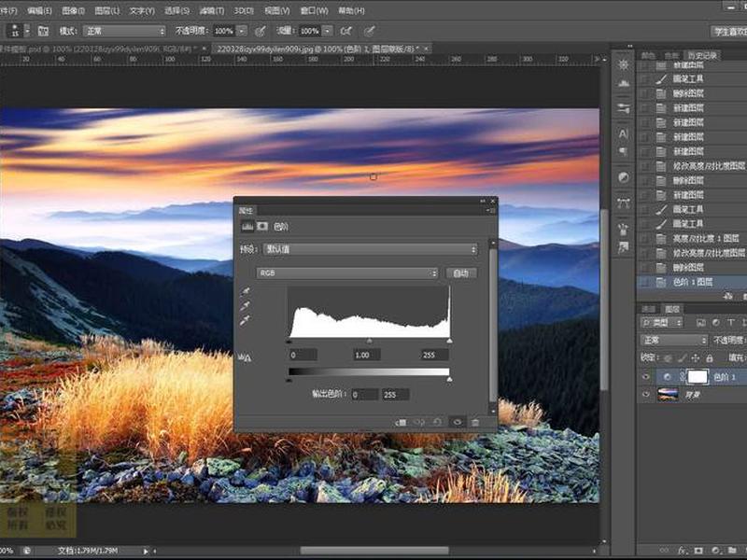Select the black point eyedropper in Levels

(x=246, y=291)
